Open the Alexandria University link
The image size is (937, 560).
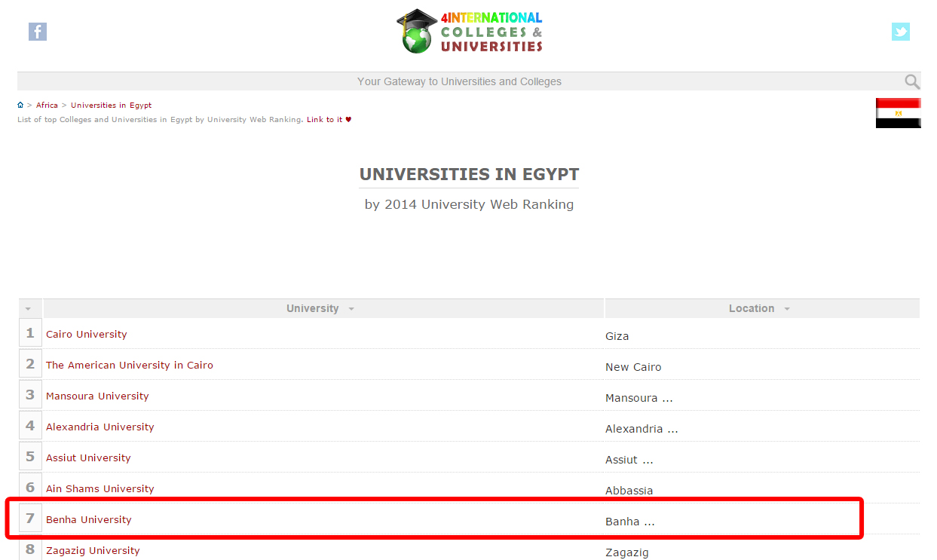pos(100,427)
